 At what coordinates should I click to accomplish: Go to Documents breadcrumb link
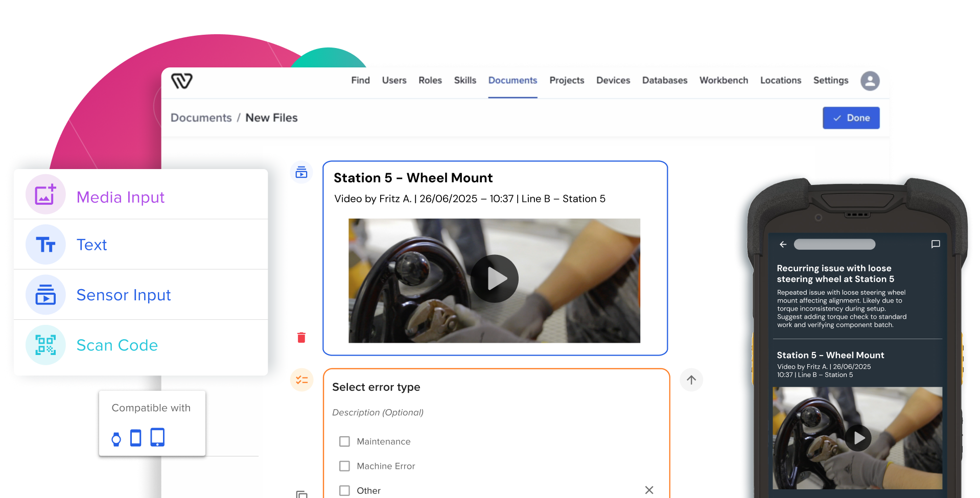[201, 118]
